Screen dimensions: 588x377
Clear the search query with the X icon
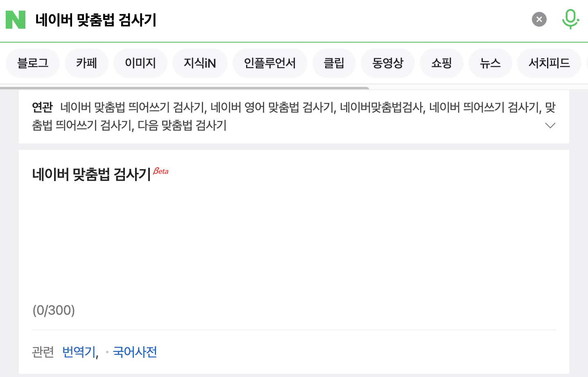point(539,19)
